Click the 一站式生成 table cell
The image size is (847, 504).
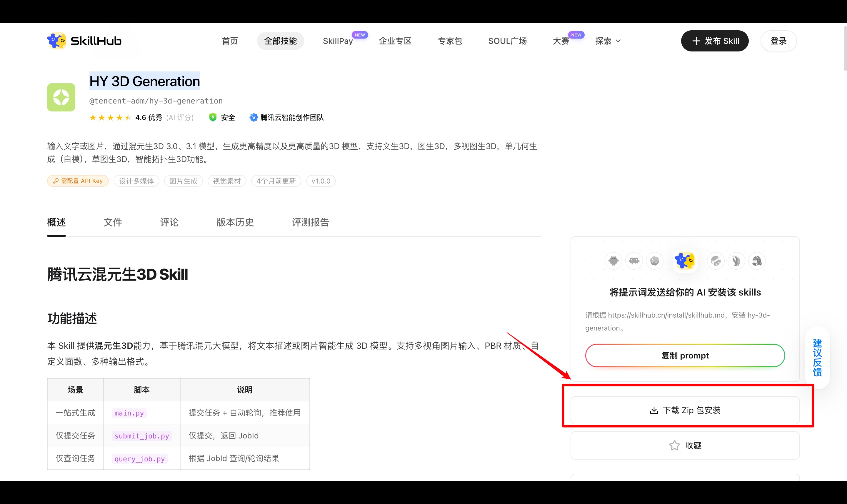(75, 413)
